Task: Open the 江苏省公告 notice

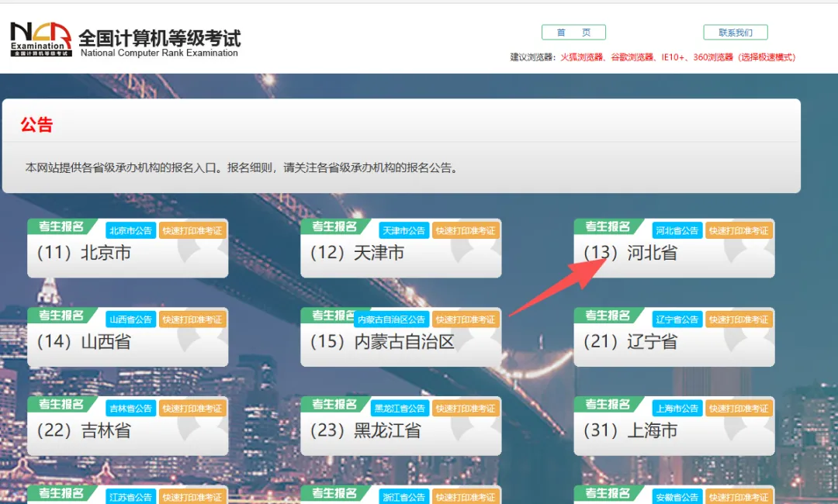Action: pyautogui.click(x=130, y=497)
